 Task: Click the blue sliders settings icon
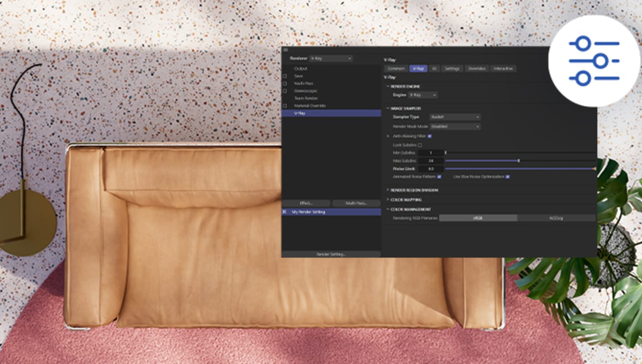(594, 61)
